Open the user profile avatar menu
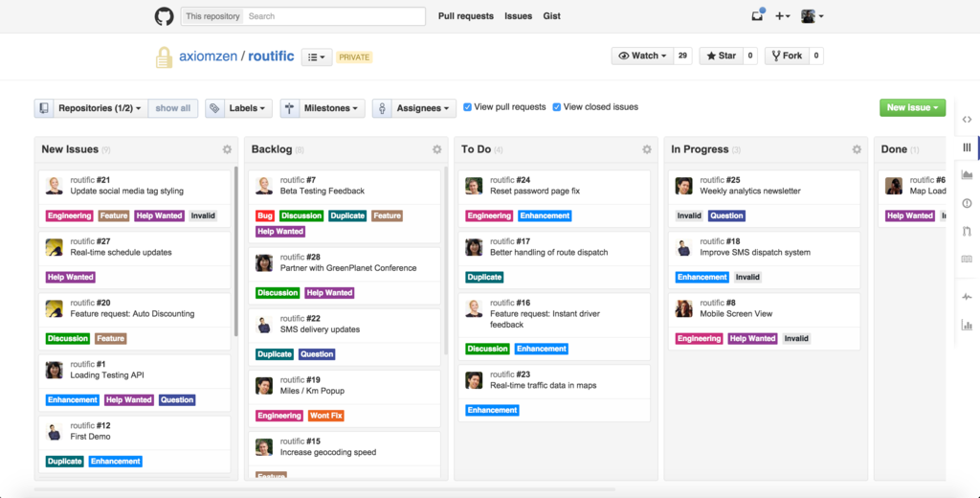 pos(813,16)
